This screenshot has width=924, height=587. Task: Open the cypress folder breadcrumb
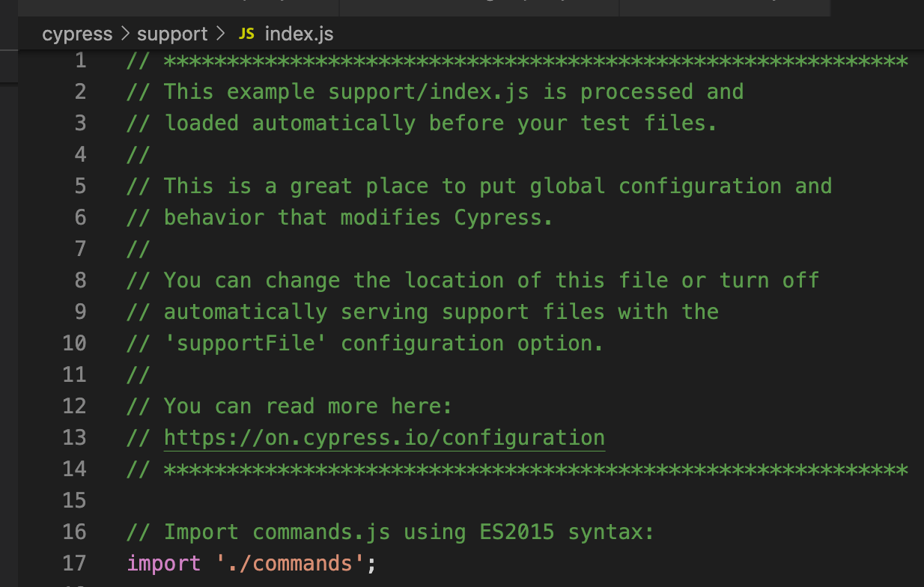77,34
